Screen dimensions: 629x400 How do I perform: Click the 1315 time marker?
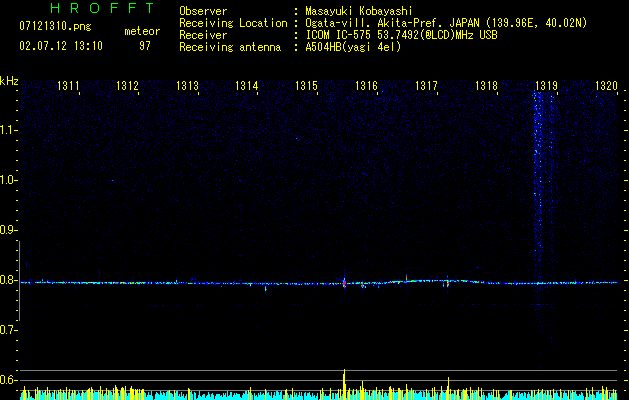[306, 86]
